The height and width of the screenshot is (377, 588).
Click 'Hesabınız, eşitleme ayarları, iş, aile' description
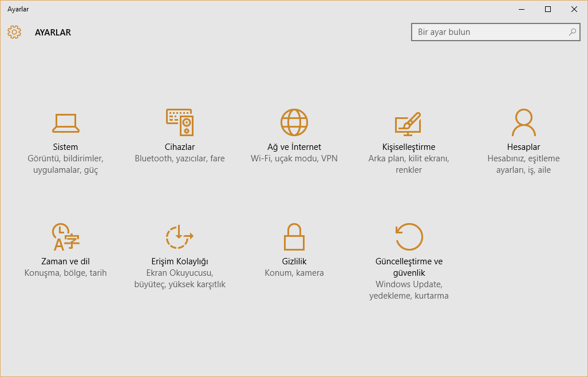(523, 164)
